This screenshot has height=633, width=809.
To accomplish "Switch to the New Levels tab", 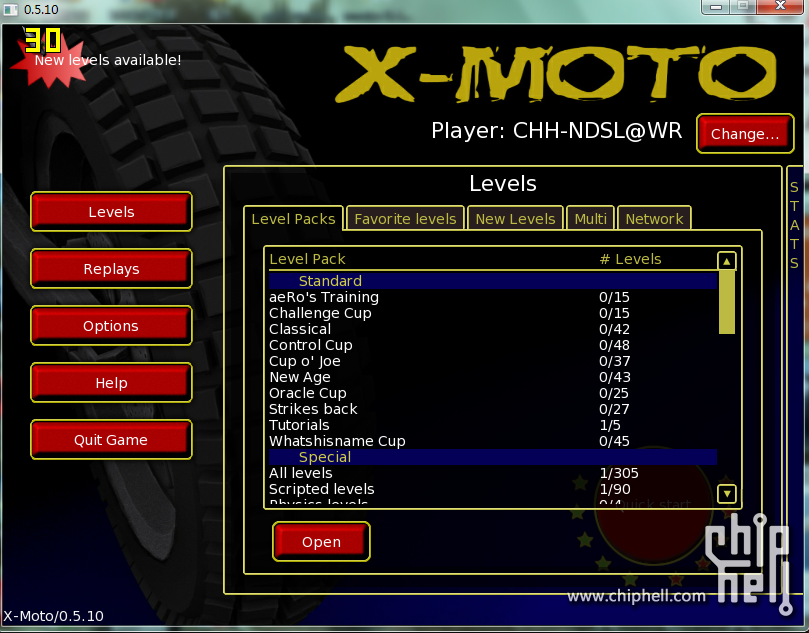I will pyautogui.click(x=515, y=219).
